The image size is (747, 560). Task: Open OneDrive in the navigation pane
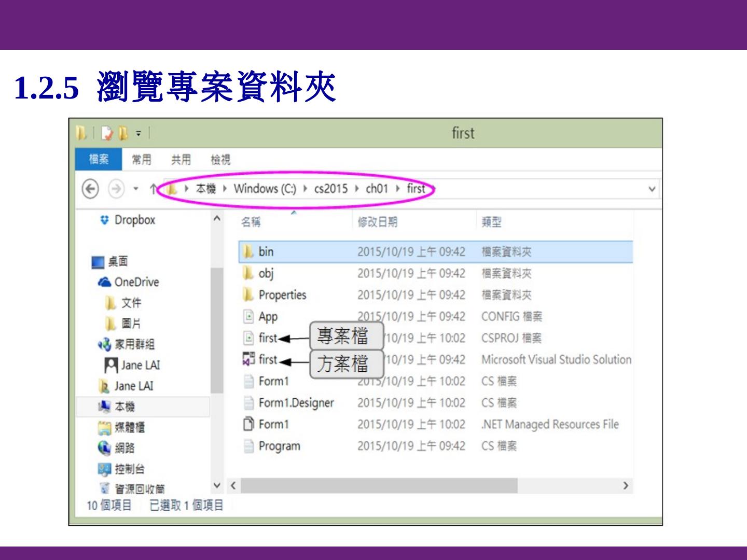(x=136, y=282)
